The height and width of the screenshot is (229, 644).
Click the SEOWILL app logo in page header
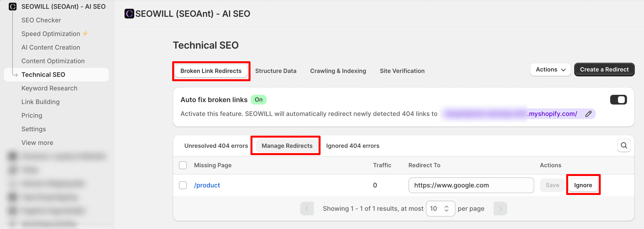(129, 14)
